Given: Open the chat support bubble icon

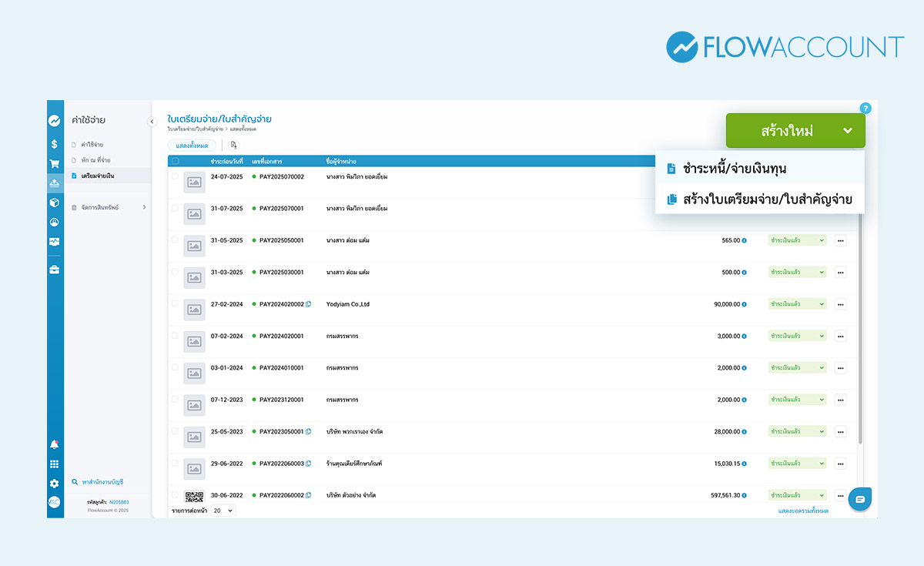Looking at the screenshot, I should tap(860, 499).
